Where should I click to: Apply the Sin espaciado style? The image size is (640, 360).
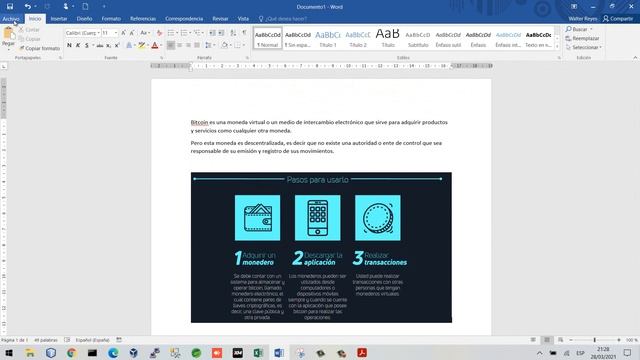click(298, 39)
